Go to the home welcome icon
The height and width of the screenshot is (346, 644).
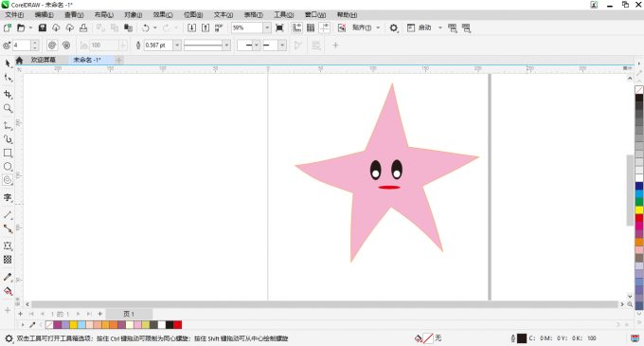tap(19, 60)
